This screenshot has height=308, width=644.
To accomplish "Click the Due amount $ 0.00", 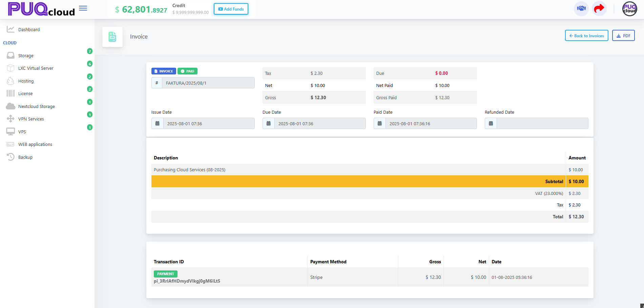I will [441, 73].
